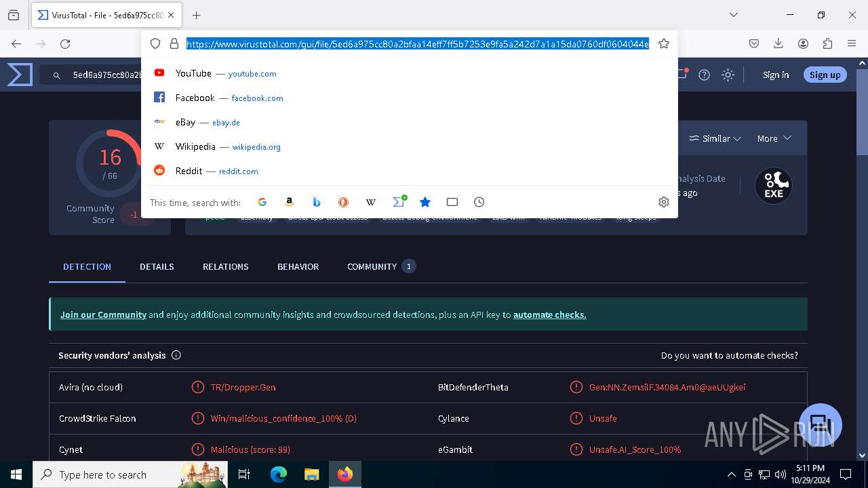Search this time with DuckDuckGo

(344, 202)
